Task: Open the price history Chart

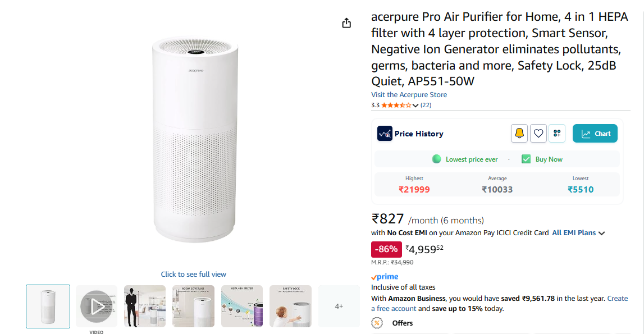Action: [x=595, y=134]
